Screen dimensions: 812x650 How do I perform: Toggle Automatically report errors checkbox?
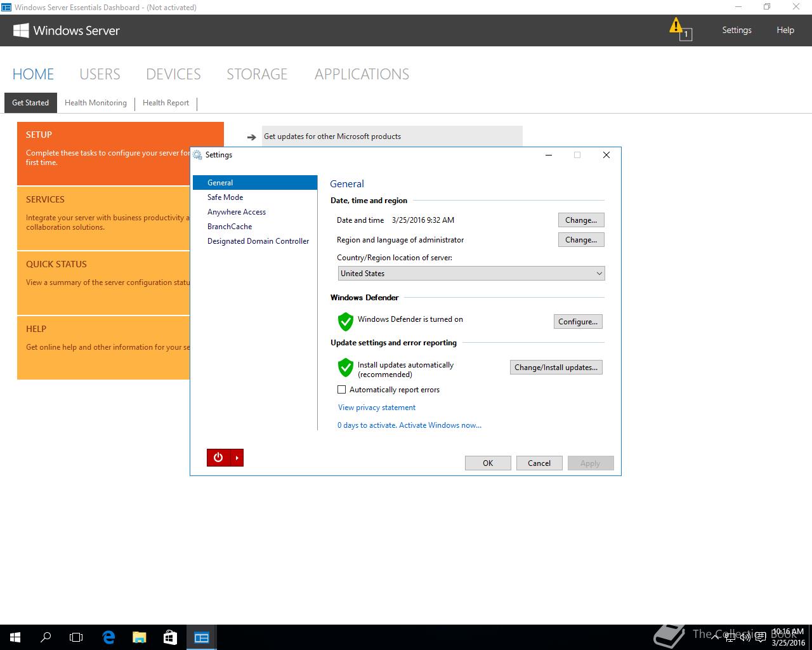click(342, 390)
